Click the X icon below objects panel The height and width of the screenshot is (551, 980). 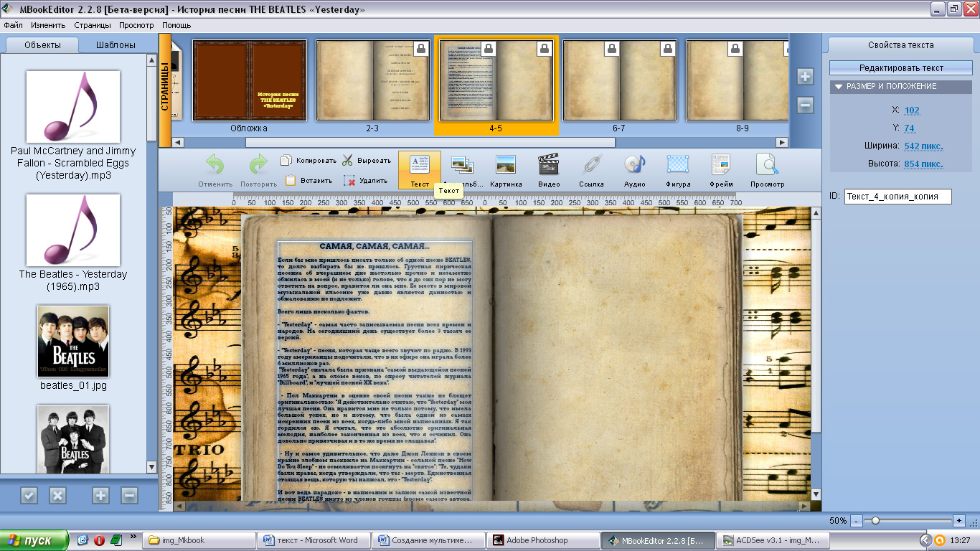pos(57,495)
